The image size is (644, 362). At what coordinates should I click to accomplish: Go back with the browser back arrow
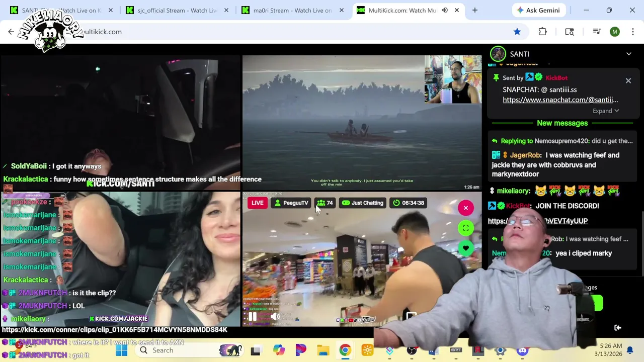coord(11,32)
